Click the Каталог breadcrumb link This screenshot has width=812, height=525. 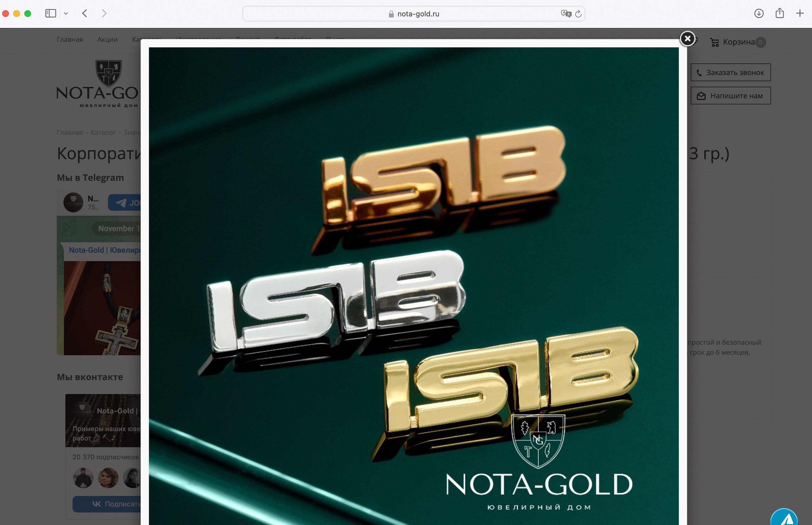pos(103,132)
